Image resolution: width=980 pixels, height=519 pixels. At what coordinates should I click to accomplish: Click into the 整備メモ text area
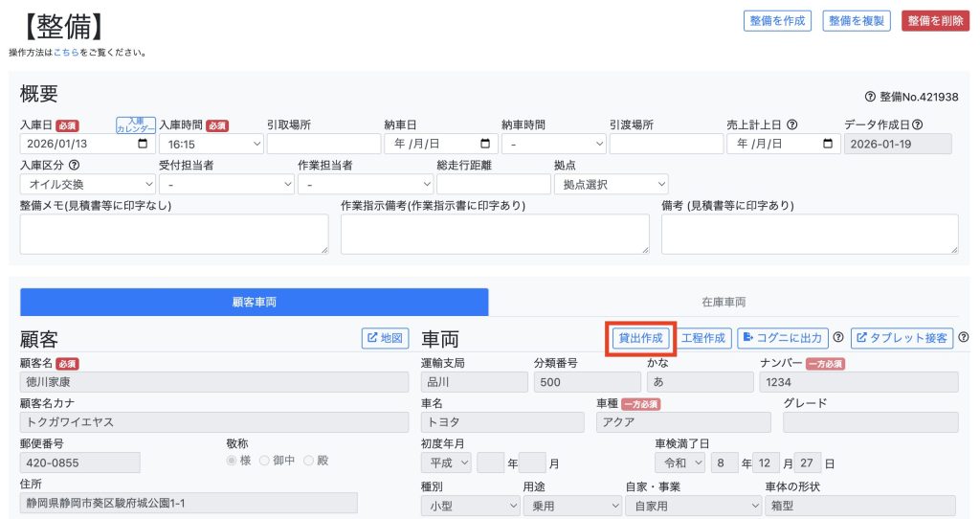pyautogui.click(x=173, y=234)
